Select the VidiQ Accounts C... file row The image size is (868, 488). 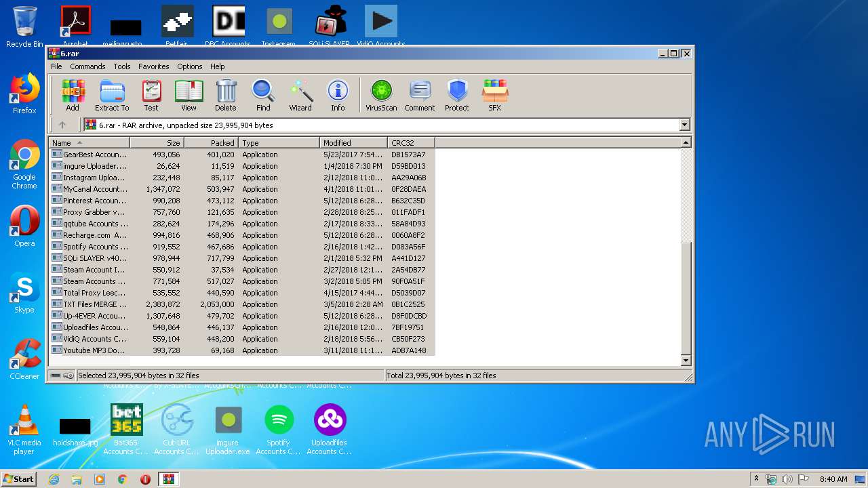[242, 339]
